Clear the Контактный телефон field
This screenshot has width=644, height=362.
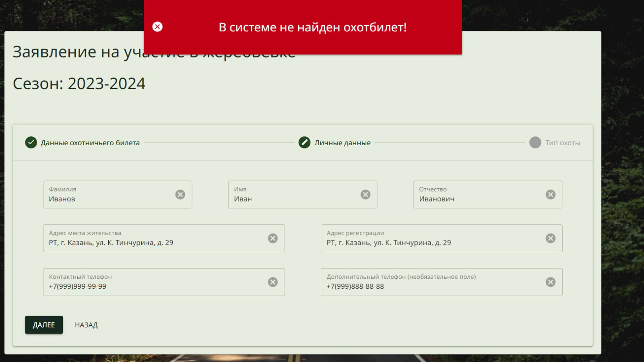[x=273, y=282]
